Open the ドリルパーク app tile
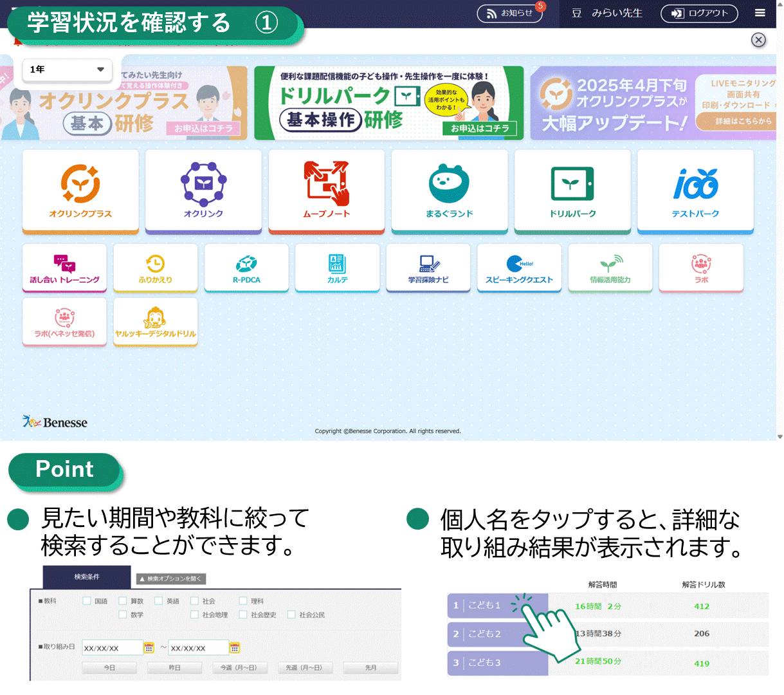The height and width of the screenshot is (695, 784). point(572,190)
